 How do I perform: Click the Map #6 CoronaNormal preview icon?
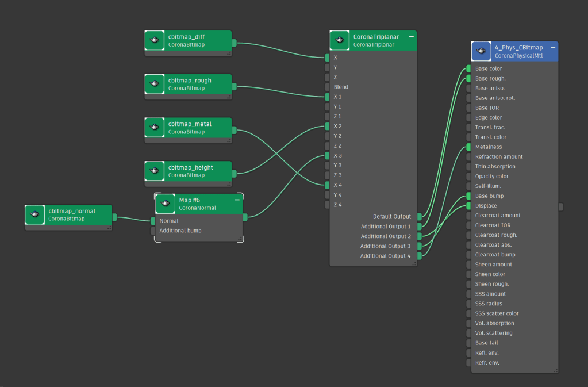[x=166, y=204]
